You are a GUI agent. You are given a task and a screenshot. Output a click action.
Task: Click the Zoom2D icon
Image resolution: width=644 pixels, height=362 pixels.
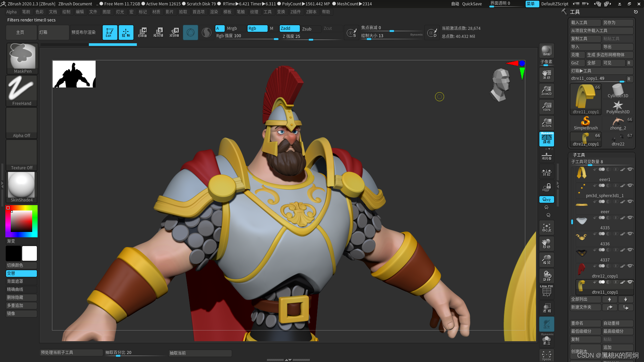546,90
